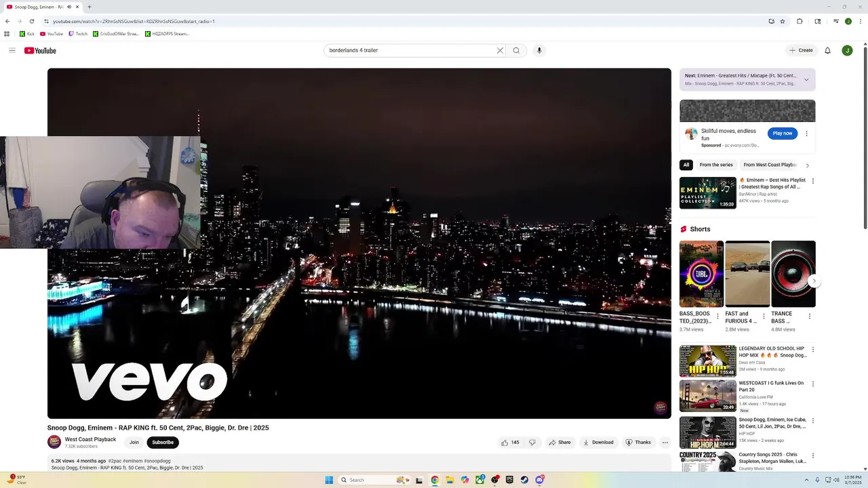This screenshot has height=488, width=868.
Task: Open Steam from the taskbar
Action: [x=525, y=480]
